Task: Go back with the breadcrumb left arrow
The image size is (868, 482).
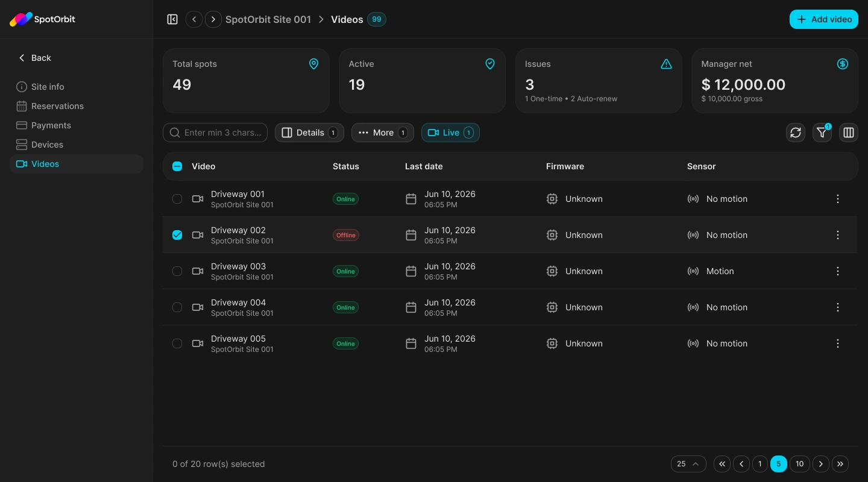Action: pyautogui.click(x=194, y=19)
